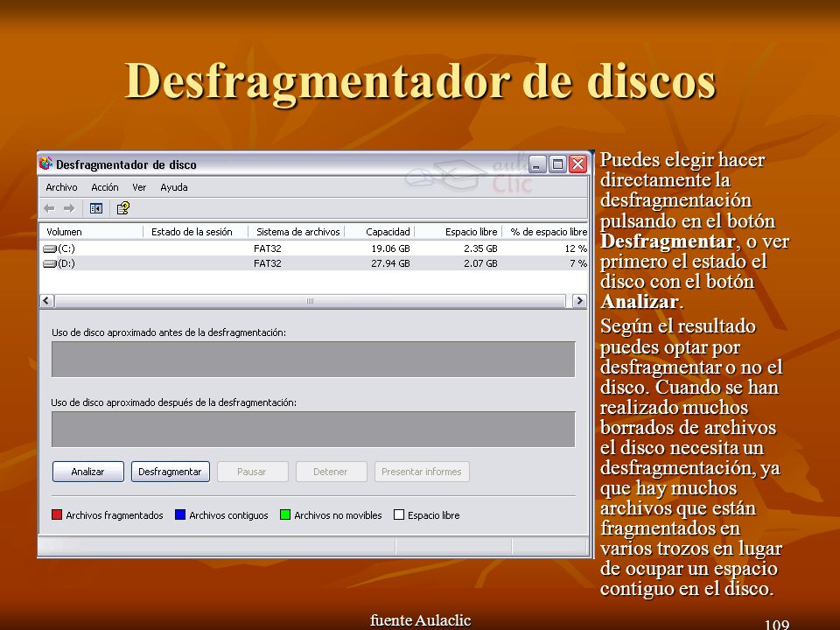Toggle the console tree pane icon
The width and height of the screenshot is (840, 630).
pos(96,208)
